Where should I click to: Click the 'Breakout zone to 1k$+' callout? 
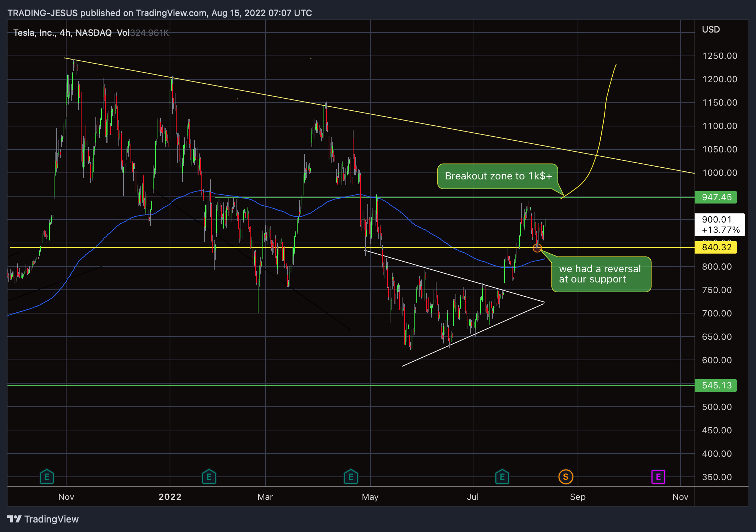(x=498, y=176)
